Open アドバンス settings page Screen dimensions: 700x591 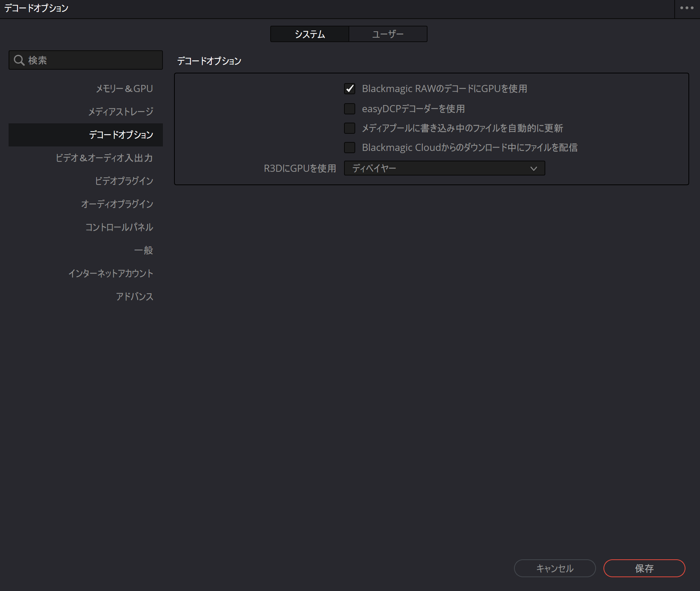pyautogui.click(x=86, y=297)
